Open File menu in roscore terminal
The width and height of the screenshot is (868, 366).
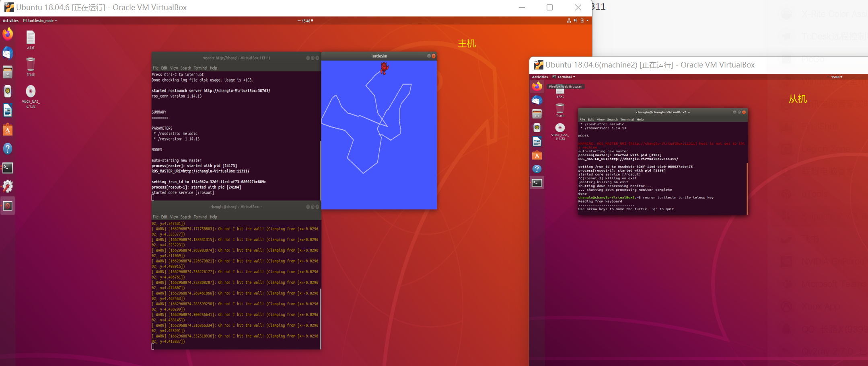[156, 68]
